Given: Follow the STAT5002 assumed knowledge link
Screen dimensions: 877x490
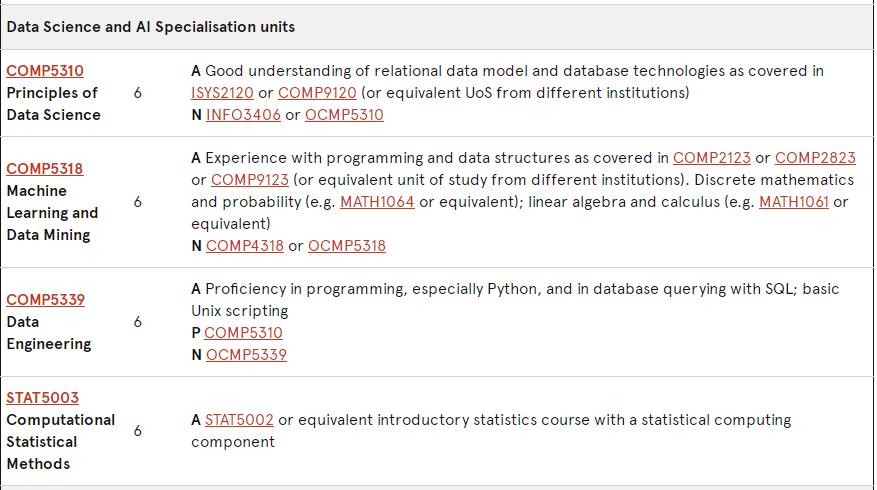Looking at the screenshot, I should (239, 420).
